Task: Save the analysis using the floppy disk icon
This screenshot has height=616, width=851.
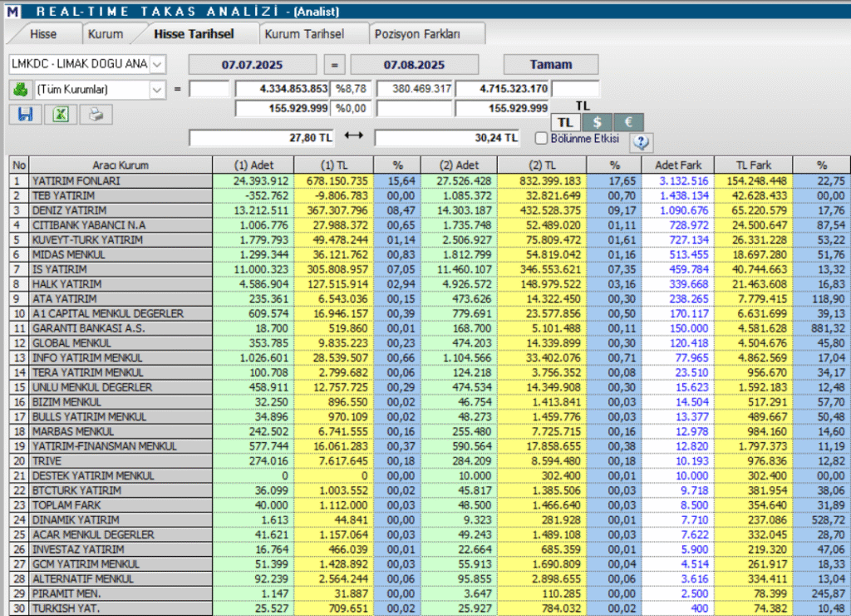Action: click(24, 114)
